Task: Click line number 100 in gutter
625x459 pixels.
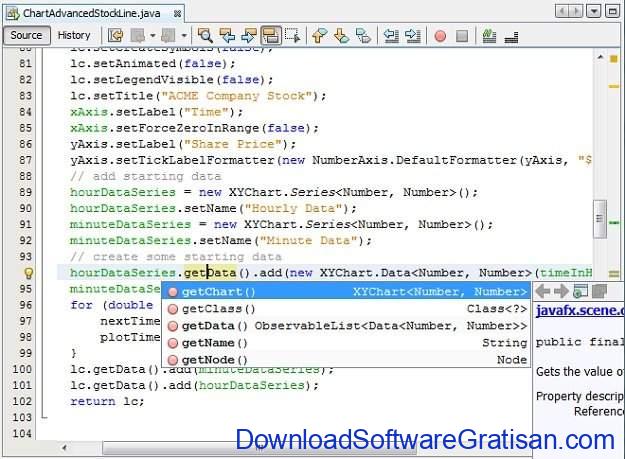Action: click(22, 369)
